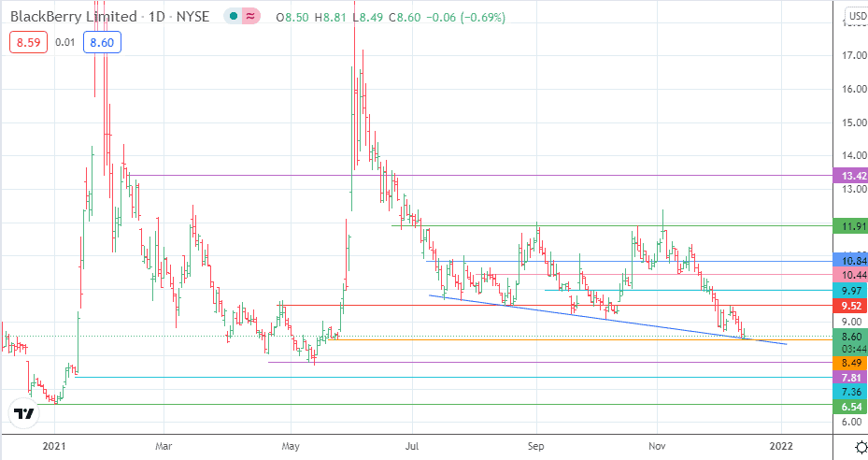Select the 13.42 purple price label
This screenshot has width=868, height=460.
tap(850, 177)
